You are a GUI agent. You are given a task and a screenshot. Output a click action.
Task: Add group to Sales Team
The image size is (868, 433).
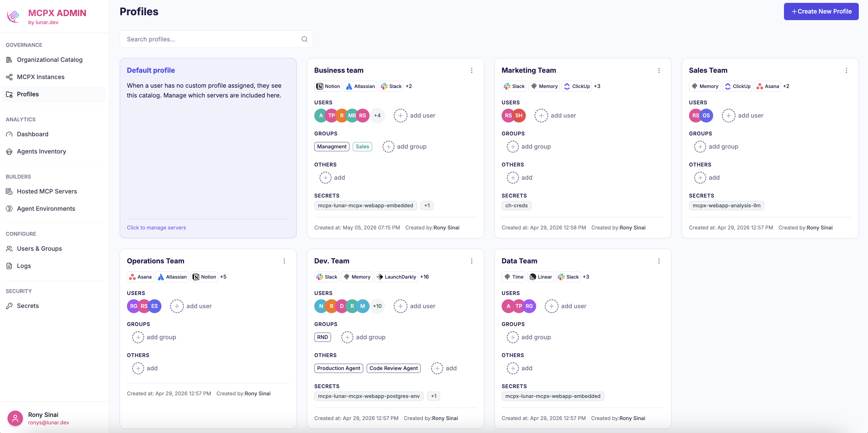716,146
